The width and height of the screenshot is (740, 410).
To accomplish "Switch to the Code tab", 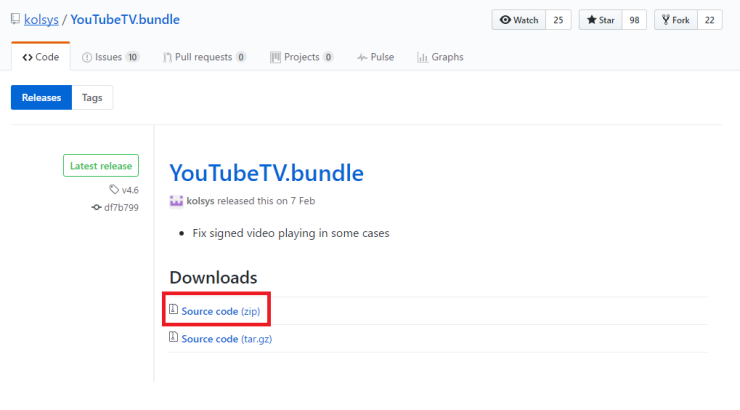I will click(41, 57).
